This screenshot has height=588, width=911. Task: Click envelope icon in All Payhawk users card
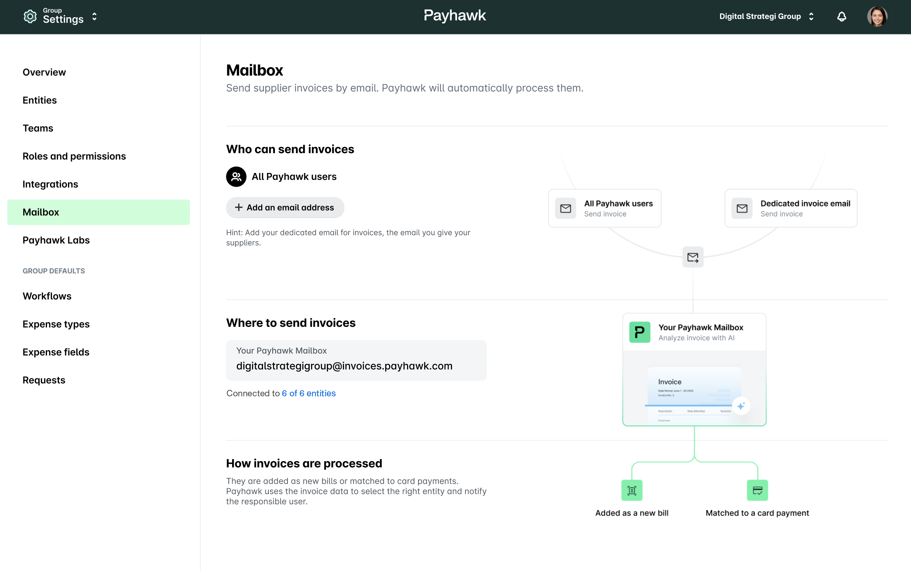tap(565, 208)
